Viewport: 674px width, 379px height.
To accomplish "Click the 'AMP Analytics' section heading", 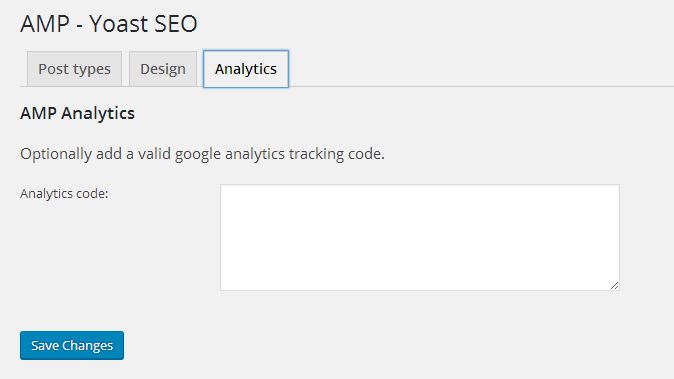I will [77, 113].
